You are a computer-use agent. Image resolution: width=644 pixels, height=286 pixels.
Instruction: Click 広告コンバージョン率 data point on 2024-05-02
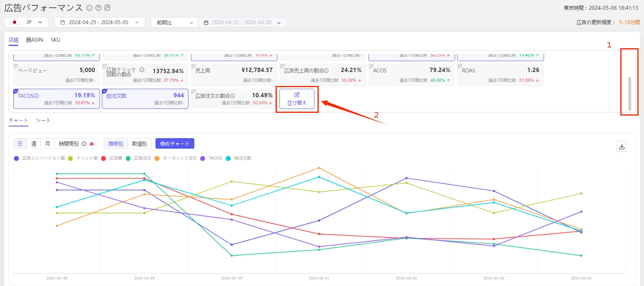point(407,178)
